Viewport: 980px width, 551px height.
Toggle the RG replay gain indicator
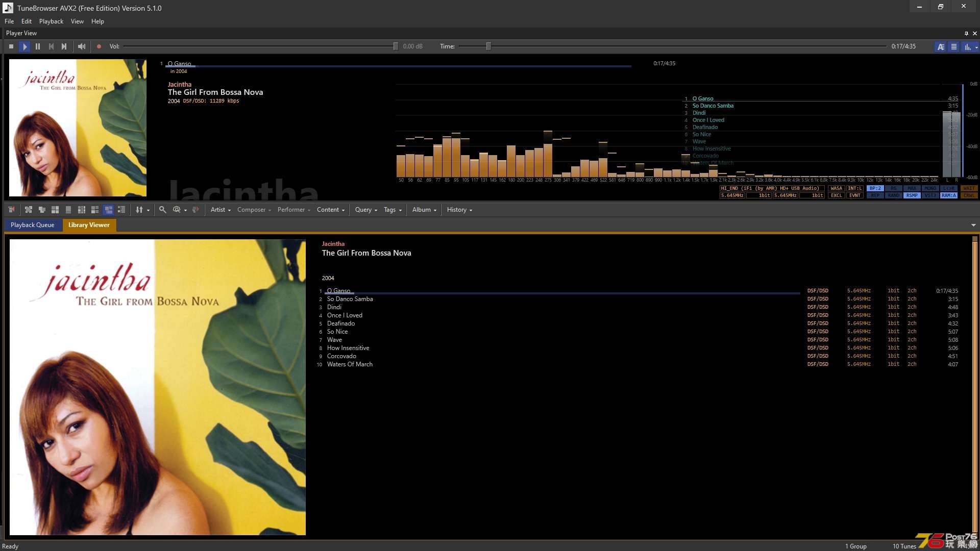pyautogui.click(x=894, y=188)
